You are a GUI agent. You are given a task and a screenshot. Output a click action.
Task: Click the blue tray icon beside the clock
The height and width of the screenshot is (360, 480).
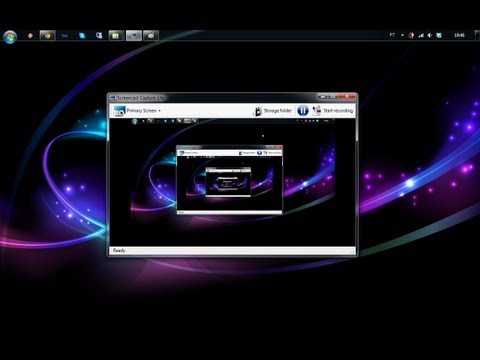pyautogui.click(x=439, y=35)
